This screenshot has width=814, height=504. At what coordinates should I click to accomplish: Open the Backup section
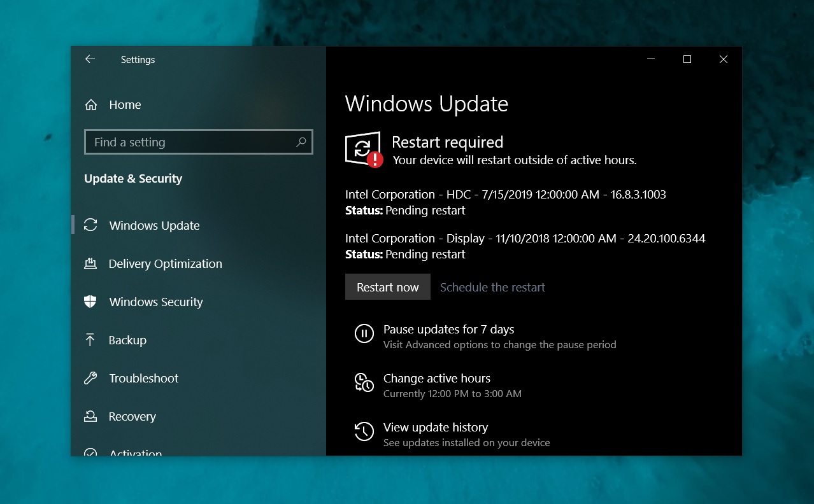[x=127, y=340]
